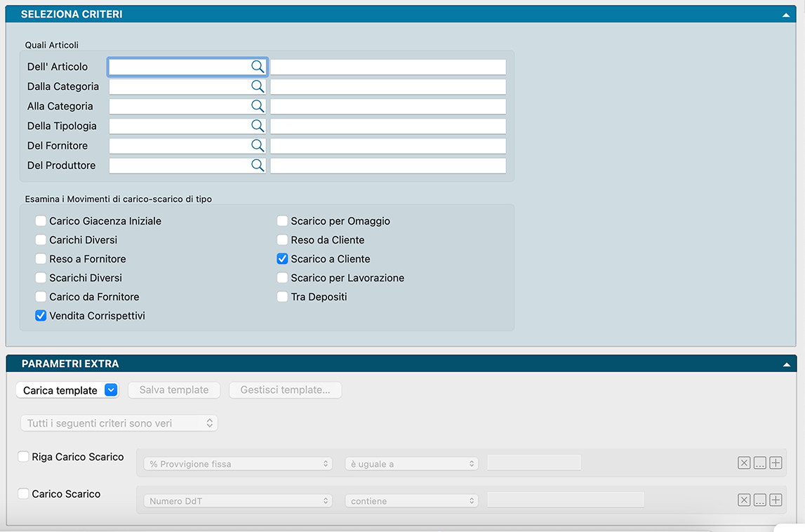Open Del Produttore lookup magnifier
The height and width of the screenshot is (532, 805).
click(x=258, y=165)
